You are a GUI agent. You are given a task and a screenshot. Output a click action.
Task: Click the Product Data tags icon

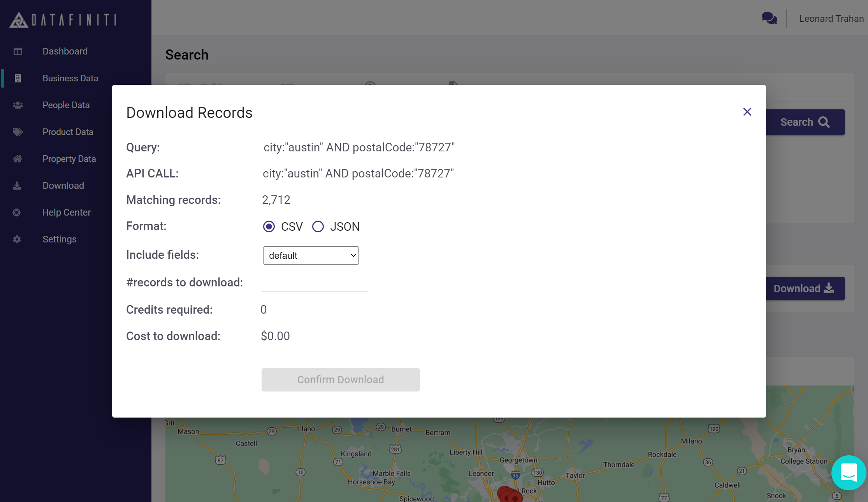(18, 132)
